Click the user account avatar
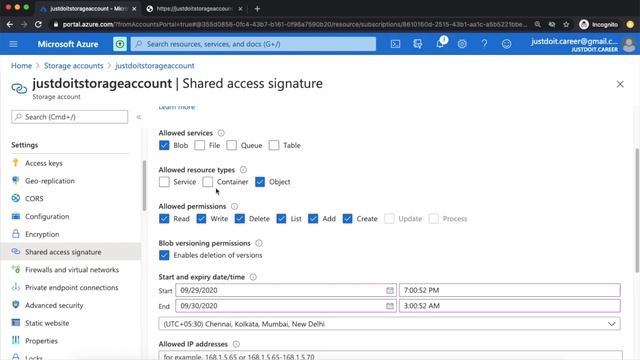Image resolution: width=640 pixels, height=360 pixels. pos(629,44)
